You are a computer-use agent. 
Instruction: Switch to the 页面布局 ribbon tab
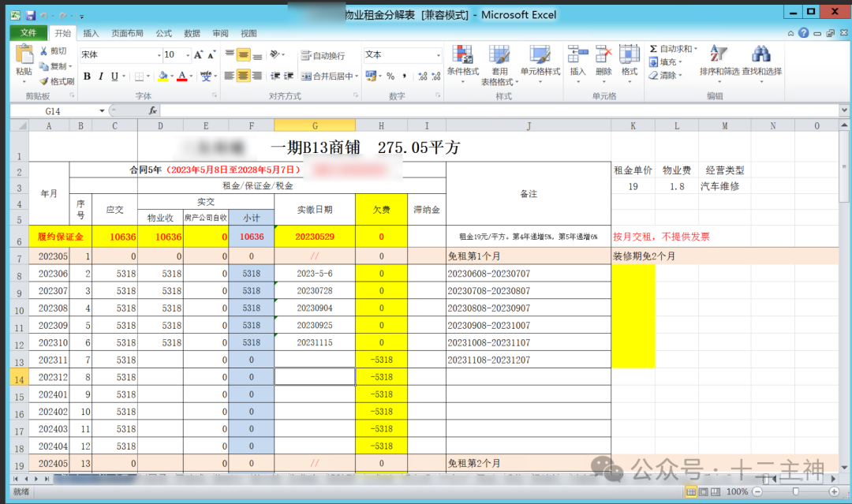click(x=126, y=32)
